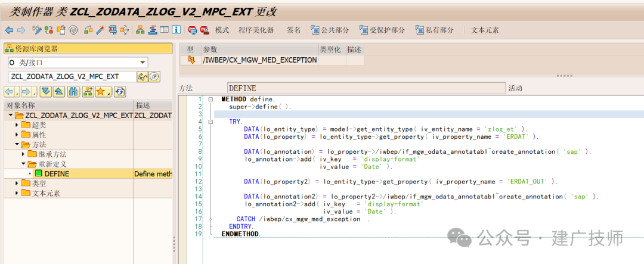644x264 pixels.
Task: Expand the 类型 folder
Action: (17, 184)
